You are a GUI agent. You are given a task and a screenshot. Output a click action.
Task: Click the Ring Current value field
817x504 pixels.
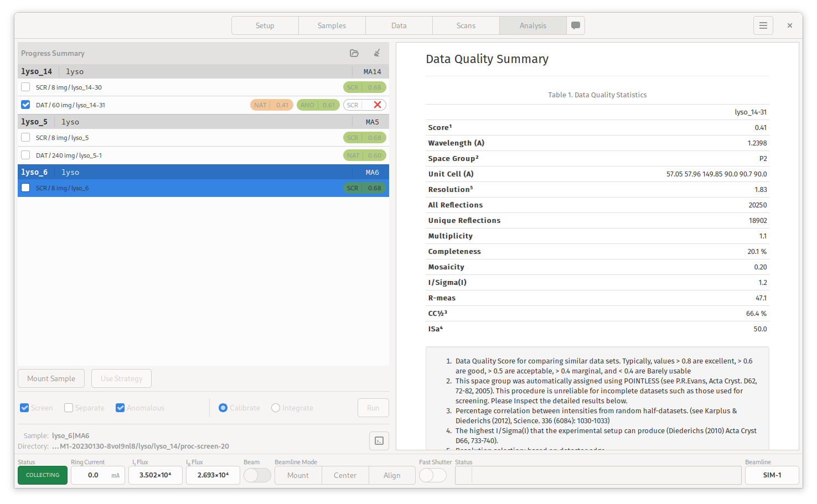[98, 475]
